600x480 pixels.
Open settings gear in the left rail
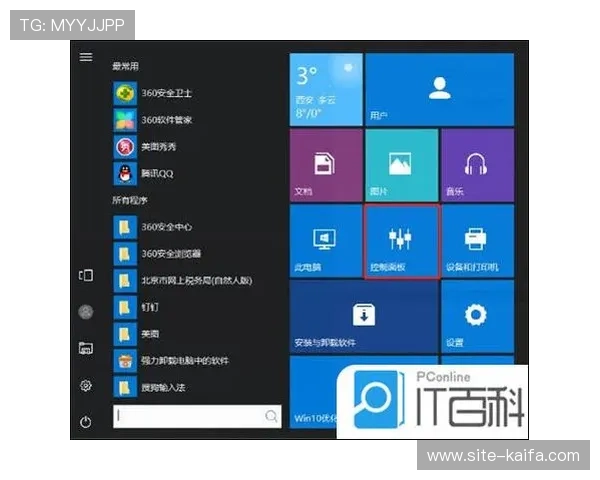click(86, 385)
